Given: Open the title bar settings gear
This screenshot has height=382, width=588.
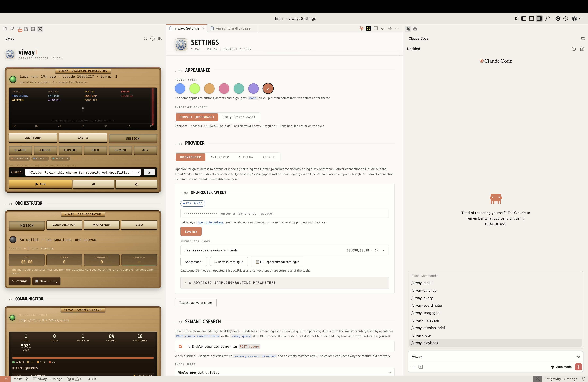Looking at the screenshot, I should coord(566,18).
